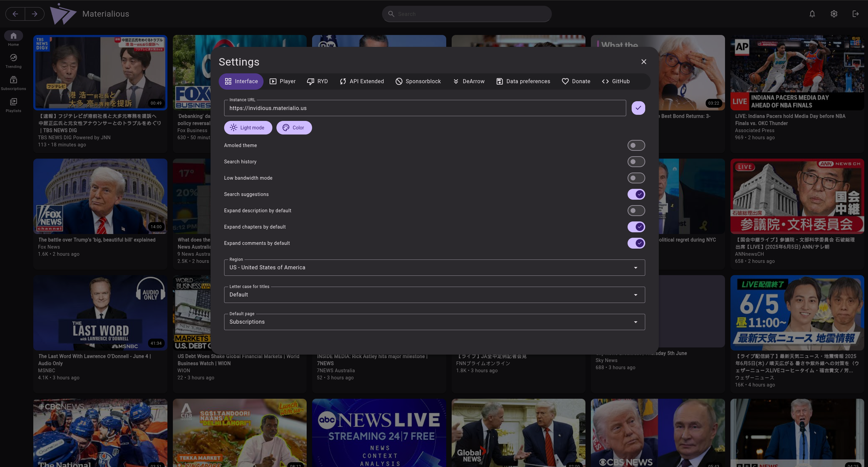This screenshot has height=467, width=868.
Task: Open US Debt Woes video title
Action: point(238,360)
